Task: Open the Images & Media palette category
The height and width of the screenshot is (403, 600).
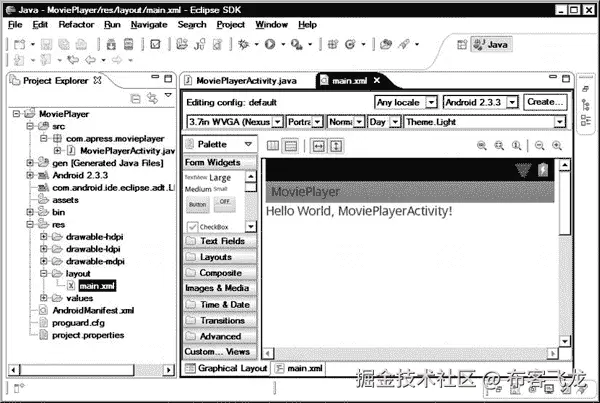Action: (x=220, y=288)
